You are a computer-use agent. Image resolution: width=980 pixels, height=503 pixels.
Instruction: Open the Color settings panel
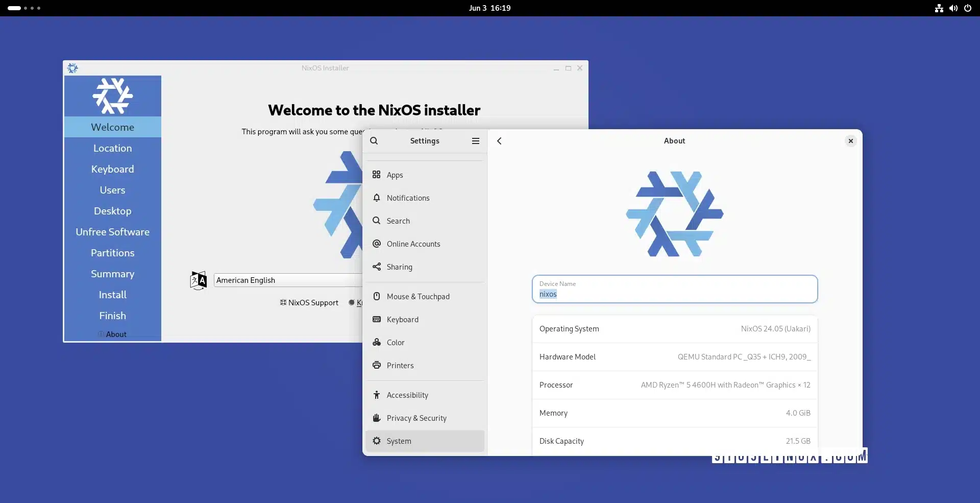pyautogui.click(x=395, y=343)
